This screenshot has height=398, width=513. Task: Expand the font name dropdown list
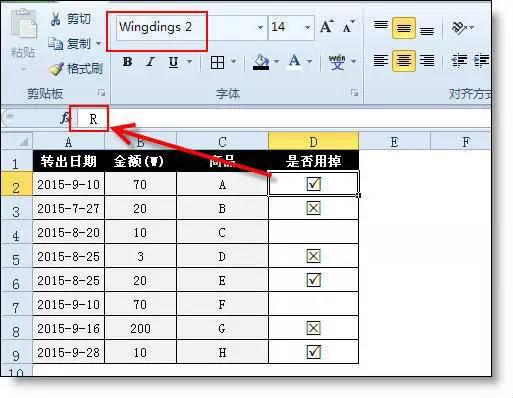[260, 27]
